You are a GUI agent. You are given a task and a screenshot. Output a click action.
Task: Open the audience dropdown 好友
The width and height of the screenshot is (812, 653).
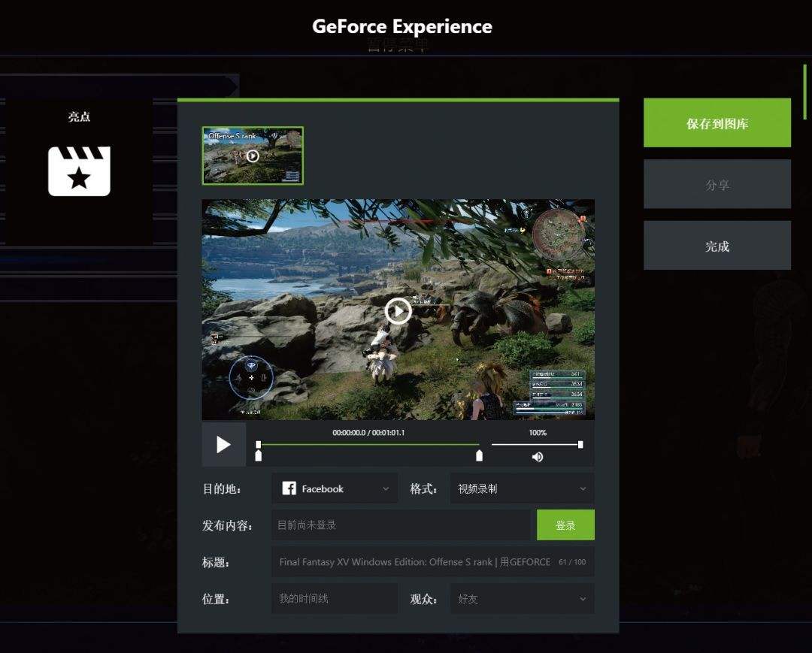coord(522,599)
